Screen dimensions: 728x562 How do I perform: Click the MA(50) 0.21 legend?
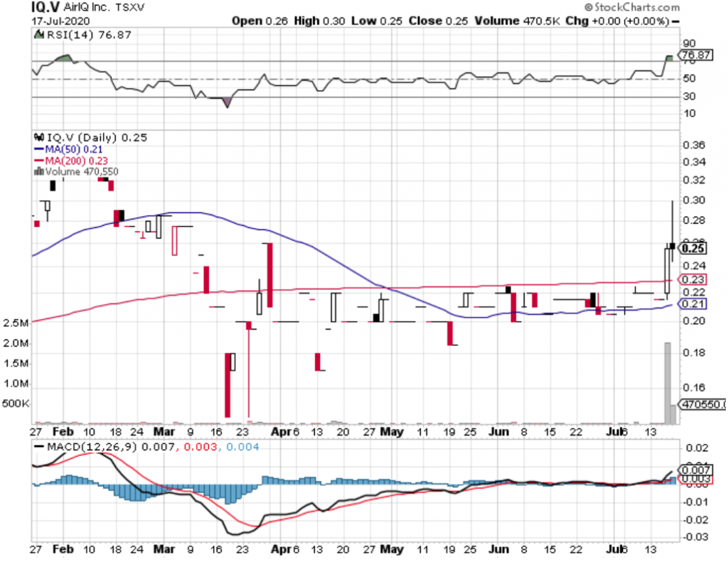point(68,149)
